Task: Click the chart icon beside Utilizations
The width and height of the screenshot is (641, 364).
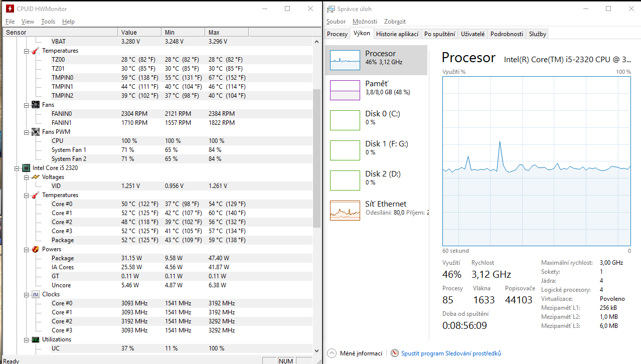Action: pos(36,339)
